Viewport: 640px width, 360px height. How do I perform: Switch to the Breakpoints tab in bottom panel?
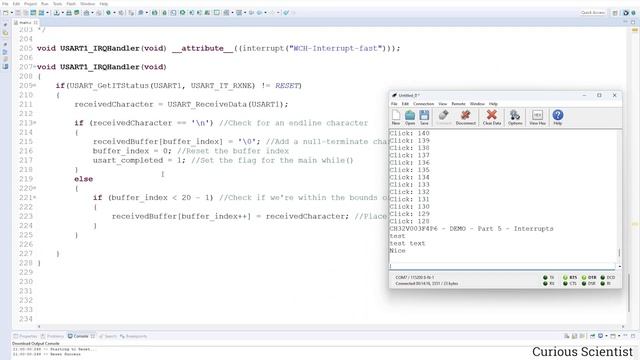point(133,336)
